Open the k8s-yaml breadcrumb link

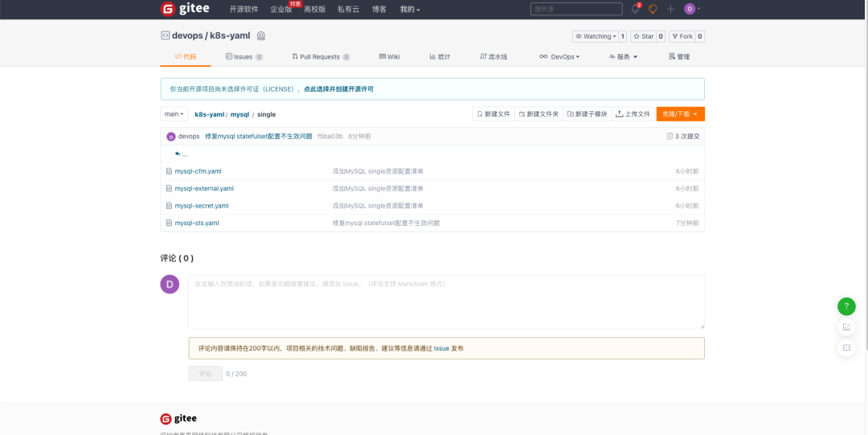(209, 114)
